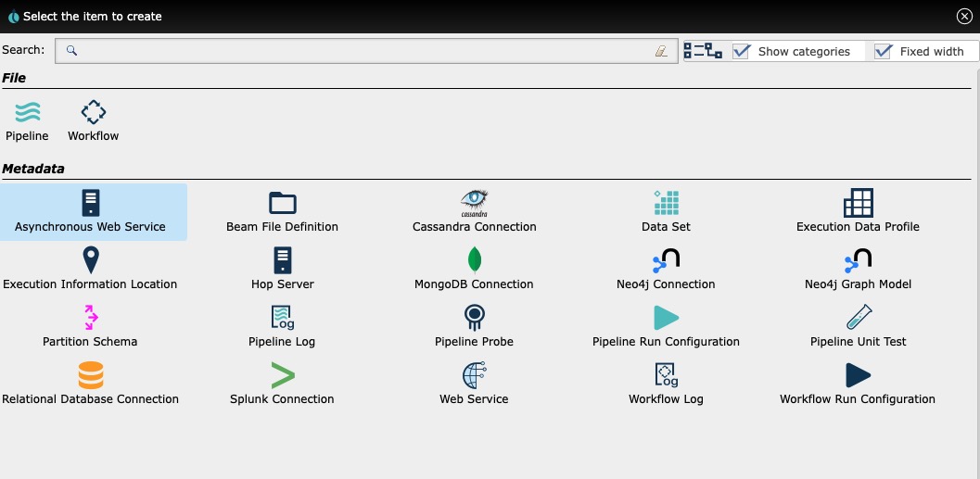
Task: Toggle the Show categories checkbox
Action: [x=741, y=52]
